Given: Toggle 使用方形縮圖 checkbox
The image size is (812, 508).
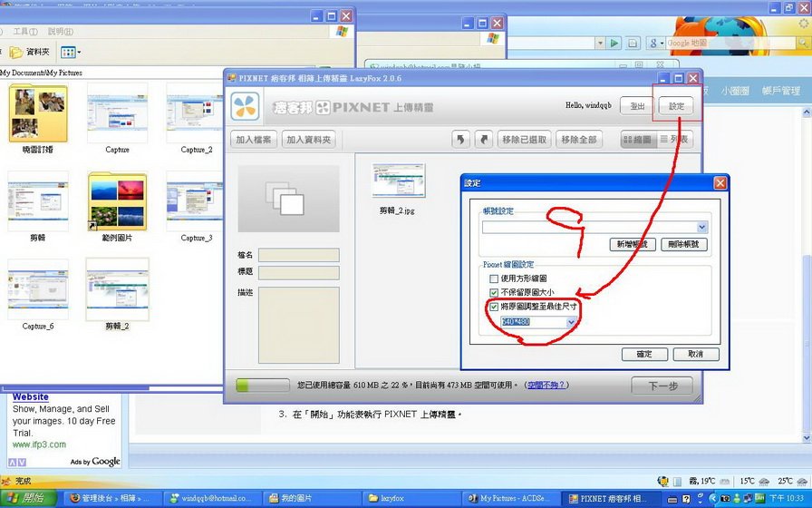Looking at the screenshot, I should (494, 278).
